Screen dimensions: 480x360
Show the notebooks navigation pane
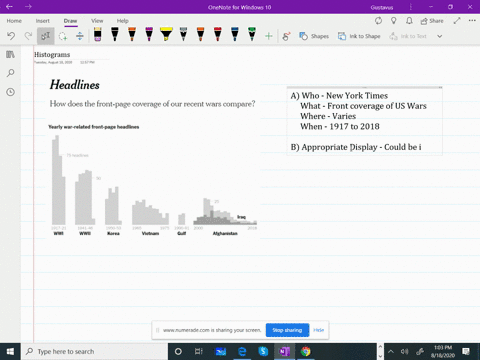[10, 54]
